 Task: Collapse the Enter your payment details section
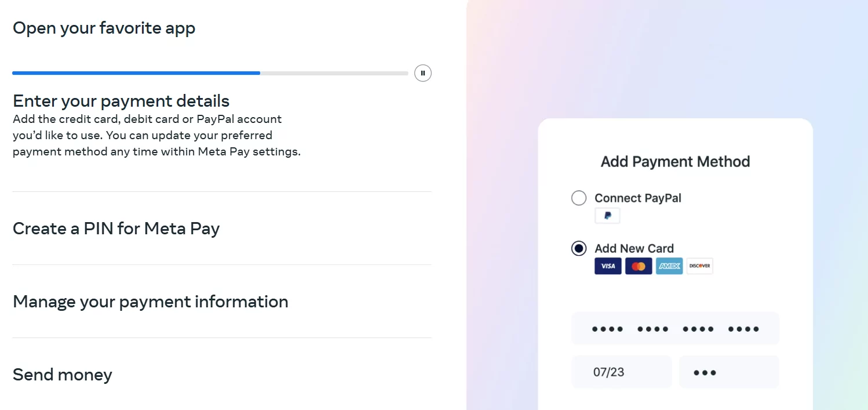(121, 100)
